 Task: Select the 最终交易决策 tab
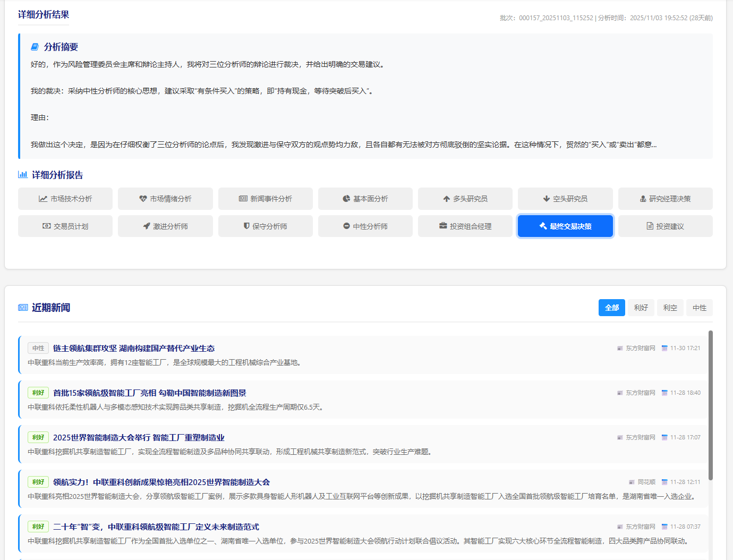565,226
